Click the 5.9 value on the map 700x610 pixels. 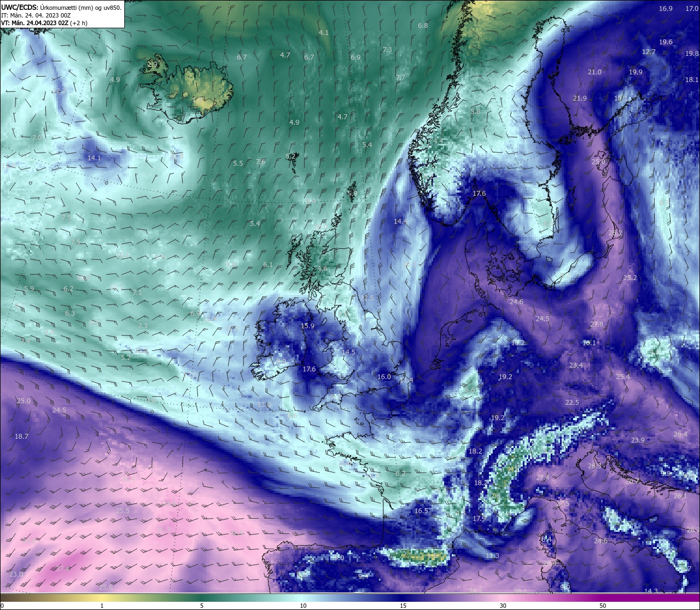pos(29,289)
